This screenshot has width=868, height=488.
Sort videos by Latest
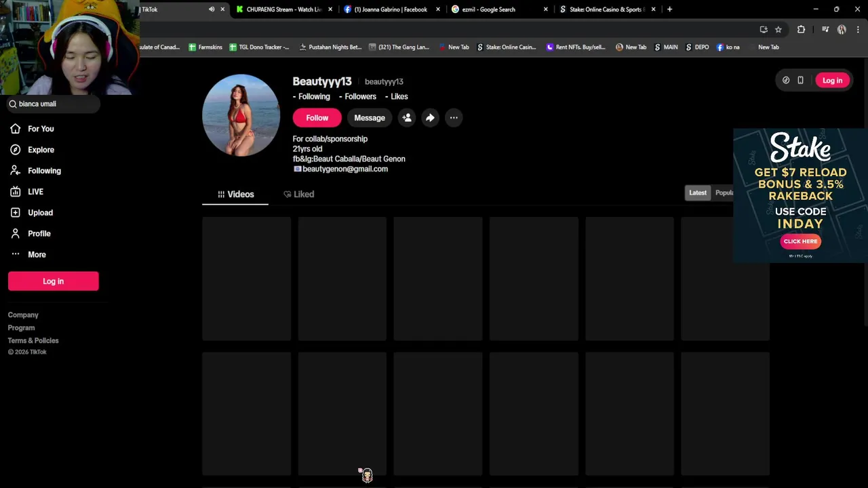698,193
